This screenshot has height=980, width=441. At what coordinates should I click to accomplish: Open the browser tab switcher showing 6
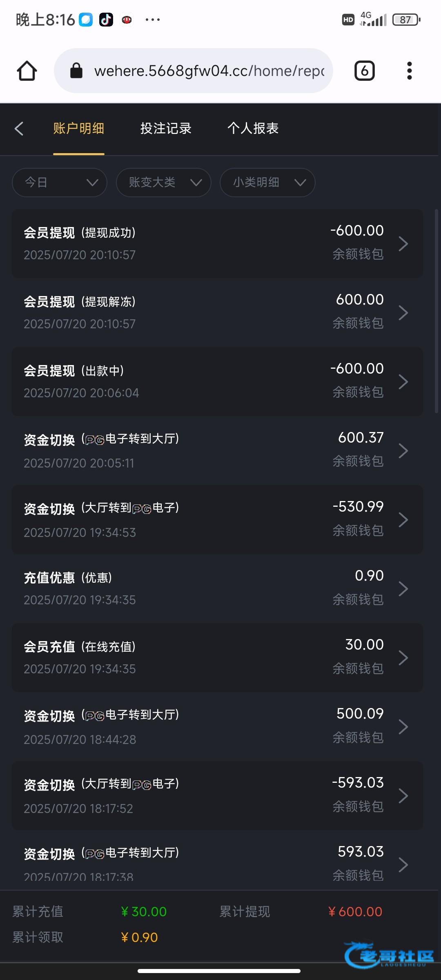point(364,71)
